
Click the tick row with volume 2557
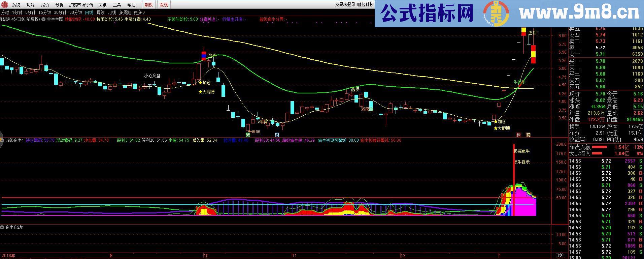tap(606, 161)
